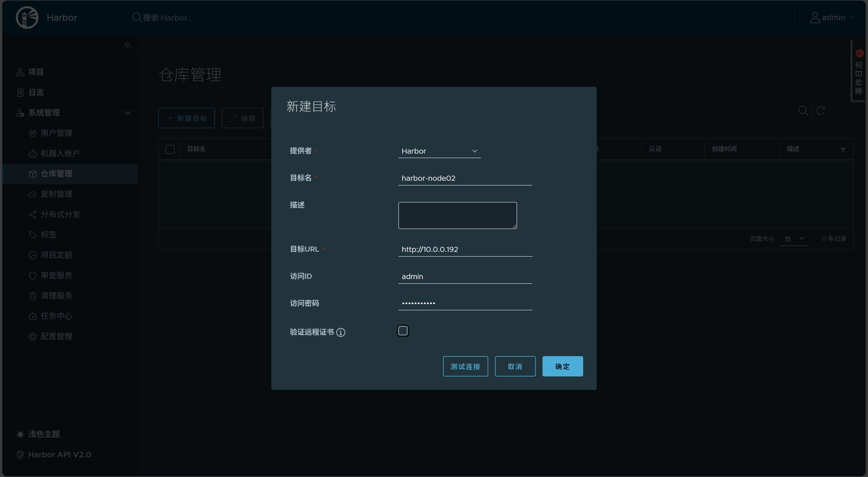Click the filter icon in the 描述 column
The width and height of the screenshot is (868, 477).
[x=843, y=150]
